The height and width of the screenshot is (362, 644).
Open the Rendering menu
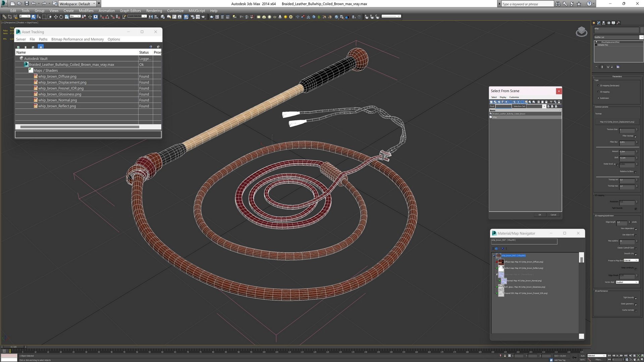click(154, 11)
